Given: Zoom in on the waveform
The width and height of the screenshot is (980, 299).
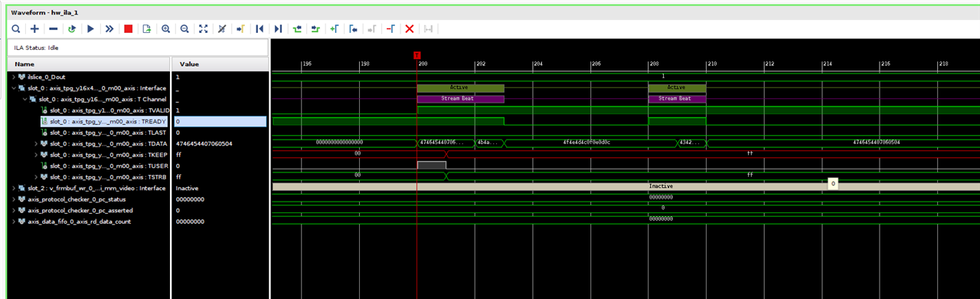Looking at the screenshot, I should (x=165, y=28).
